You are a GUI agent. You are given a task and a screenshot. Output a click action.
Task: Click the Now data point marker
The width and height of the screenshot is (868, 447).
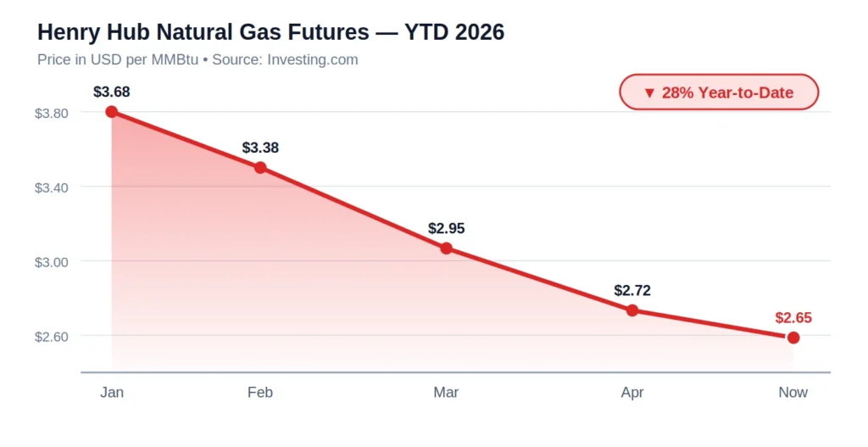tap(793, 338)
